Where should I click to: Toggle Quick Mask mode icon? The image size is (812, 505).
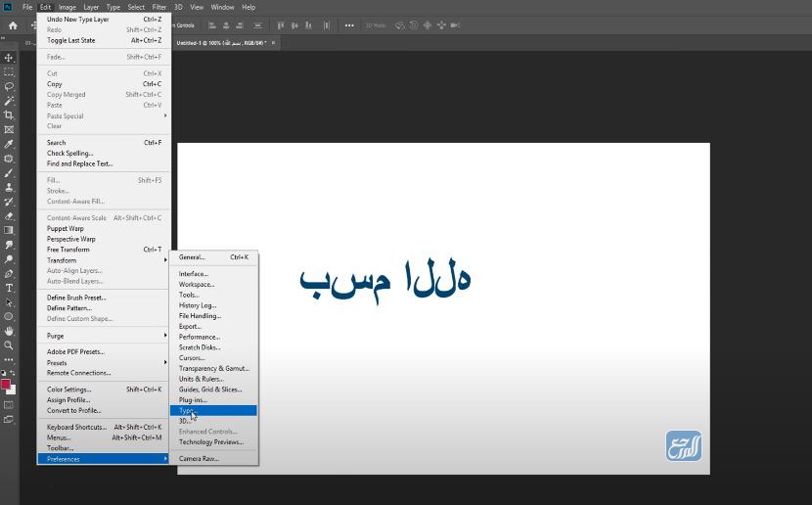9,405
